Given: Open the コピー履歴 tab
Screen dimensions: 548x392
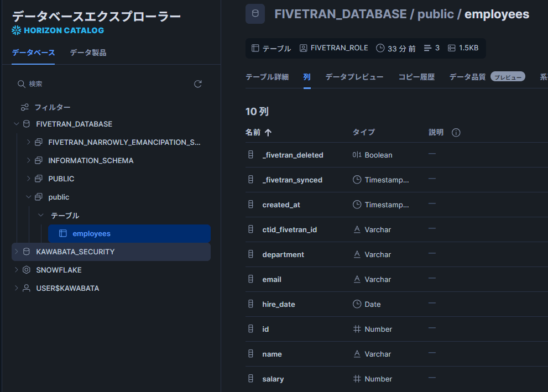Looking at the screenshot, I should tap(416, 77).
